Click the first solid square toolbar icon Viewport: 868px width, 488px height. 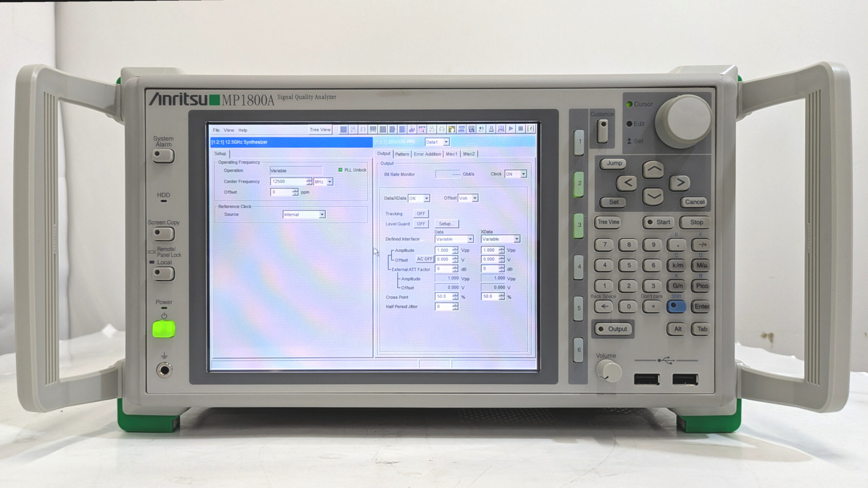(344, 129)
